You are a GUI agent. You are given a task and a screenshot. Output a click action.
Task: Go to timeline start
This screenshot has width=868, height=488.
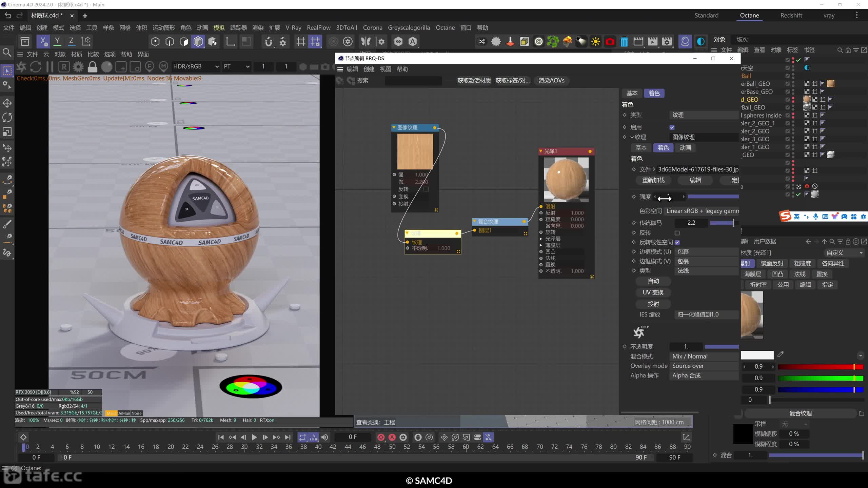click(221, 437)
